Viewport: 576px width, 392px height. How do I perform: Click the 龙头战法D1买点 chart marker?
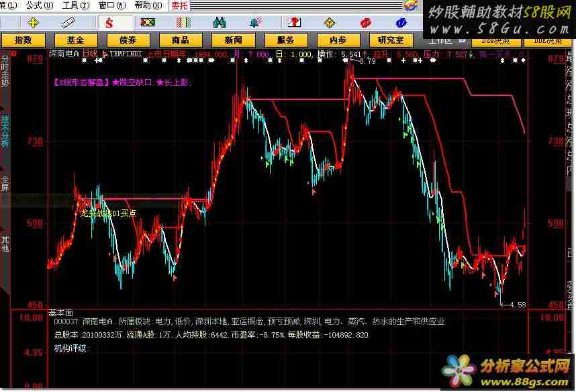pos(108,213)
